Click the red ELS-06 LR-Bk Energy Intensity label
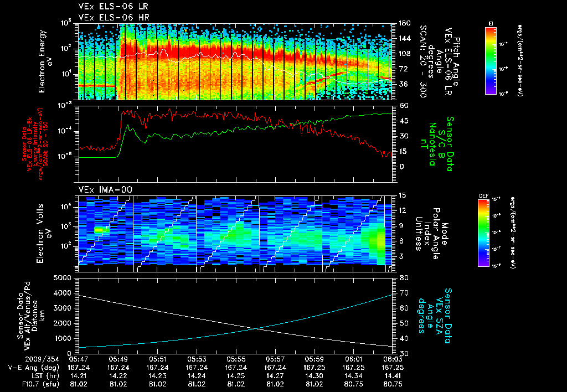The image size is (567, 392). point(35,144)
